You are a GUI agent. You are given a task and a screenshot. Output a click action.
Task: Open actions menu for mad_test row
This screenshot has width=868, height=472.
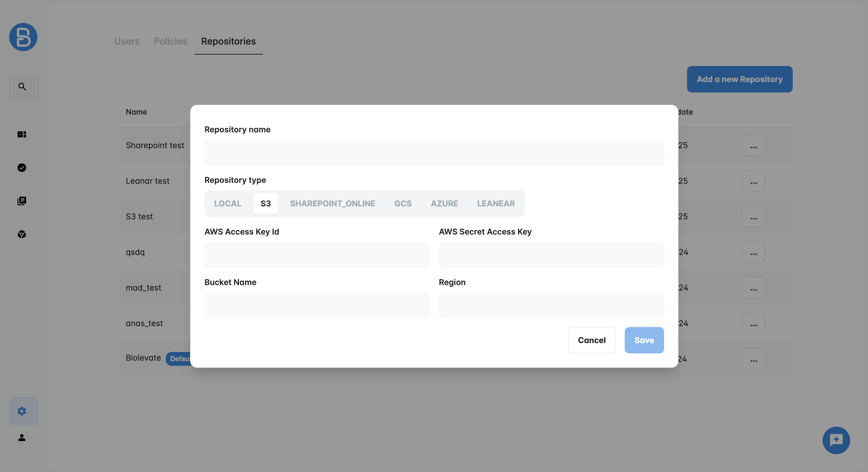753,288
